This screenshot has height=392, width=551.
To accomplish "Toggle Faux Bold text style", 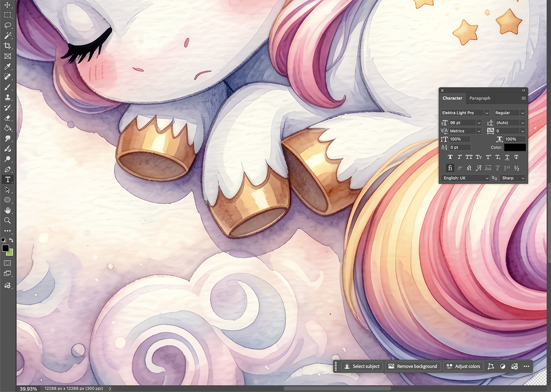I will coord(450,157).
